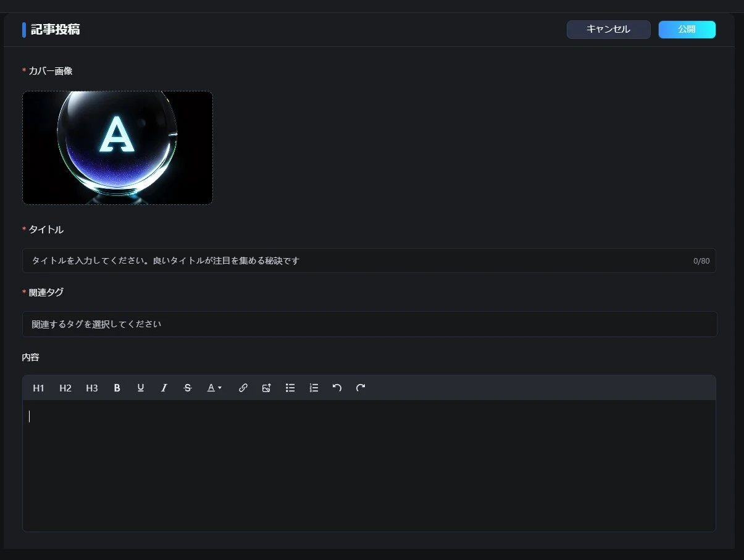Screen dimensions: 744x560
Task: Click the キャンセル button
Action: pos(608,30)
